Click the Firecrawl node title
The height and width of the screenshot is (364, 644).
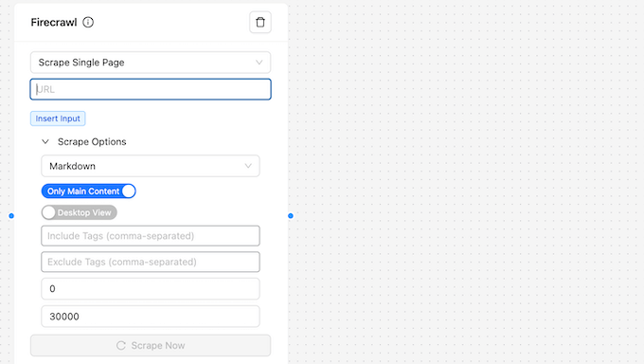(x=54, y=22)
